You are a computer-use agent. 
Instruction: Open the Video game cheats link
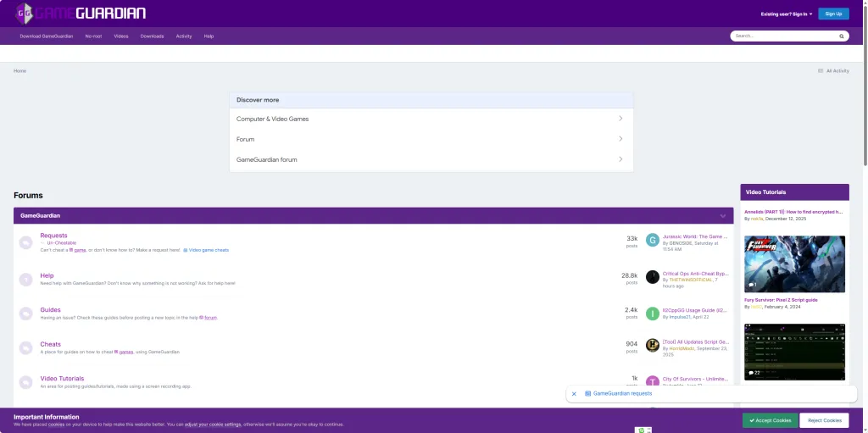209,250
